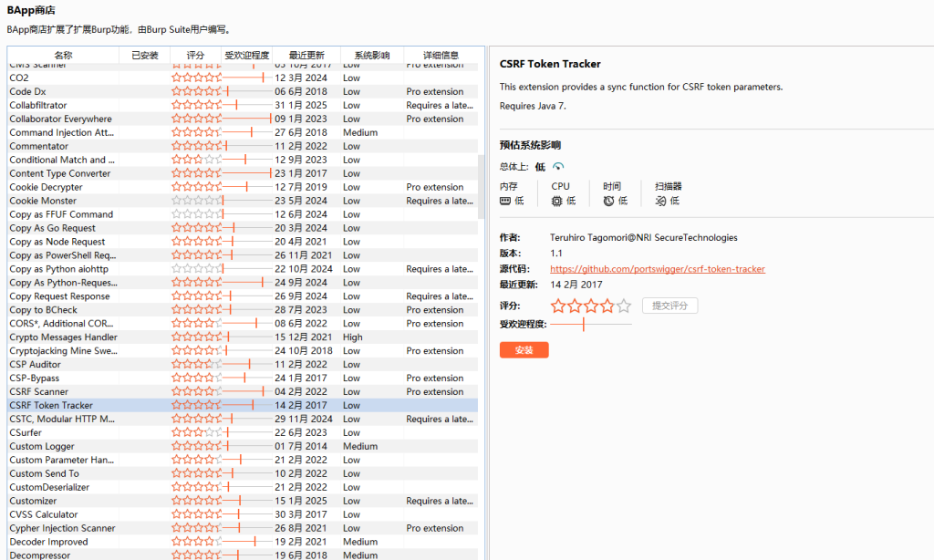The width and height of the screenshot is (934, 560).
Task: Select CSP-Bypass extension
Action: 243,379
